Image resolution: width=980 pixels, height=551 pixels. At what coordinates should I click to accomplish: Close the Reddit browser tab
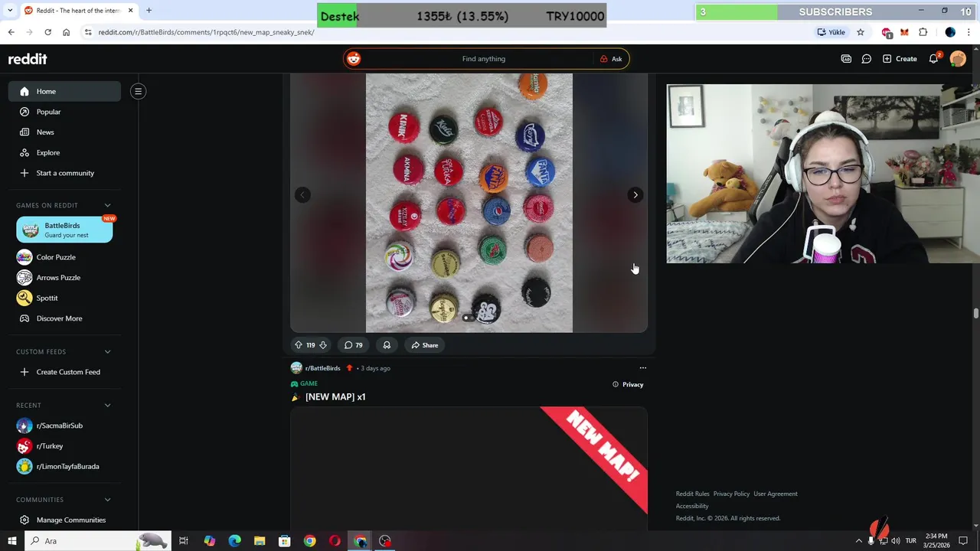[x=131, y=11]
